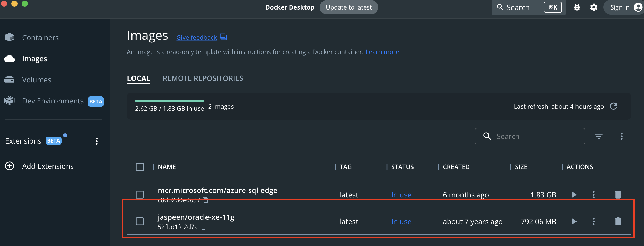Sort by CREATED column header

coord(456,167)
